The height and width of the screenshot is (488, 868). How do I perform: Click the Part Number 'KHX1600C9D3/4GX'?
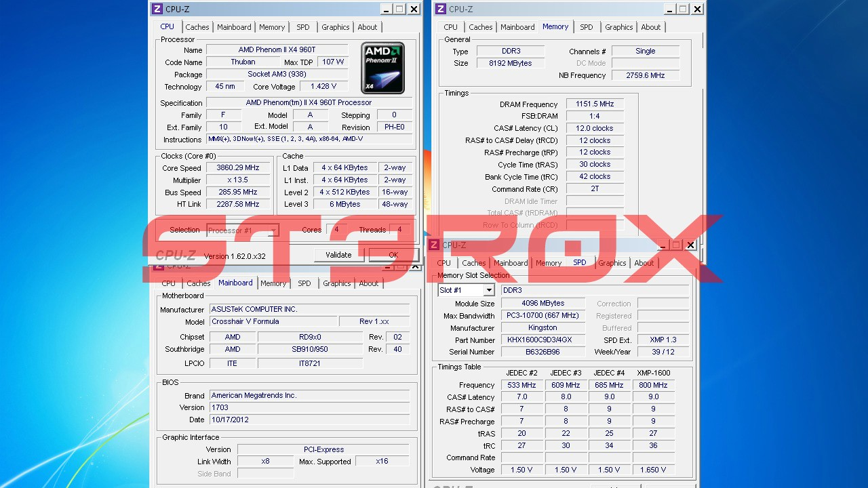[x=543, y=340]
